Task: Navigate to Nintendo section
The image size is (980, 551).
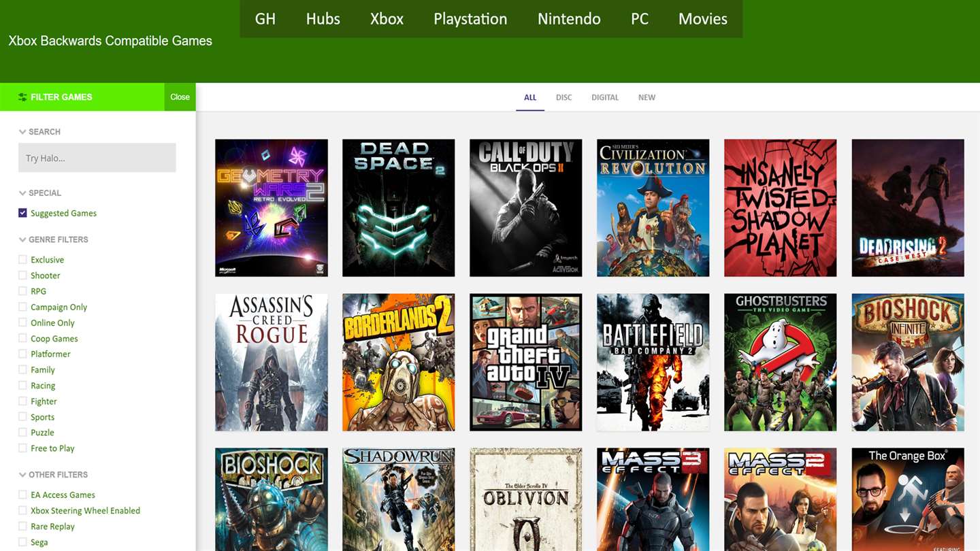Action: coord(569,19)
